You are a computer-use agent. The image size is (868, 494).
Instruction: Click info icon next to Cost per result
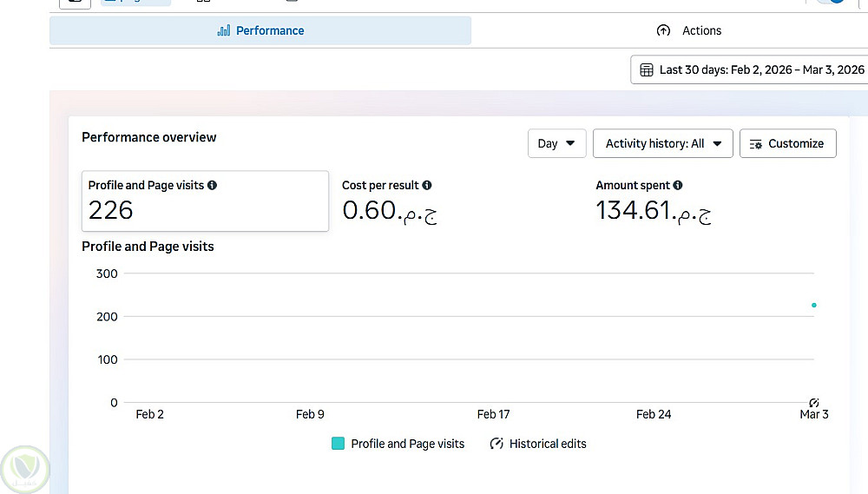[427, 185]
